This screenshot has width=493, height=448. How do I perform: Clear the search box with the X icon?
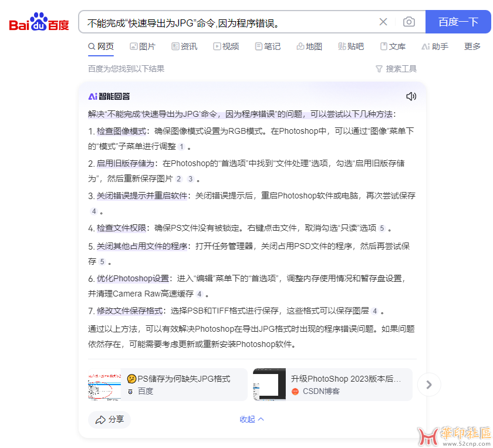click(383, 22)
